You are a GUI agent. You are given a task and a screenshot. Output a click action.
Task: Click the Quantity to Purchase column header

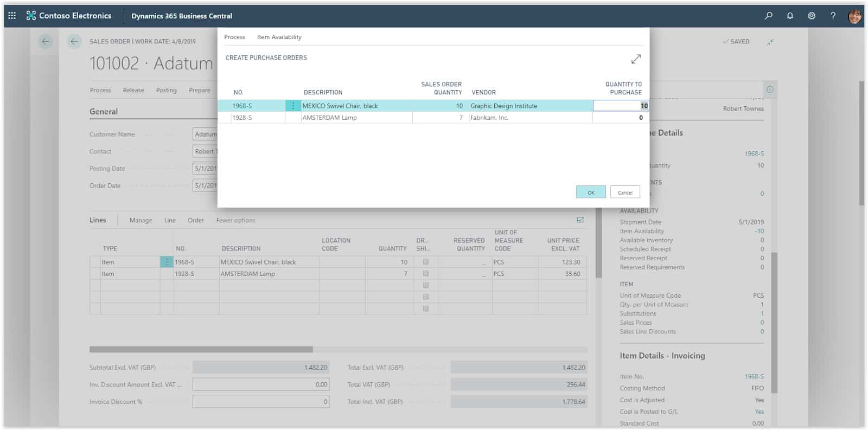(623, 88)
